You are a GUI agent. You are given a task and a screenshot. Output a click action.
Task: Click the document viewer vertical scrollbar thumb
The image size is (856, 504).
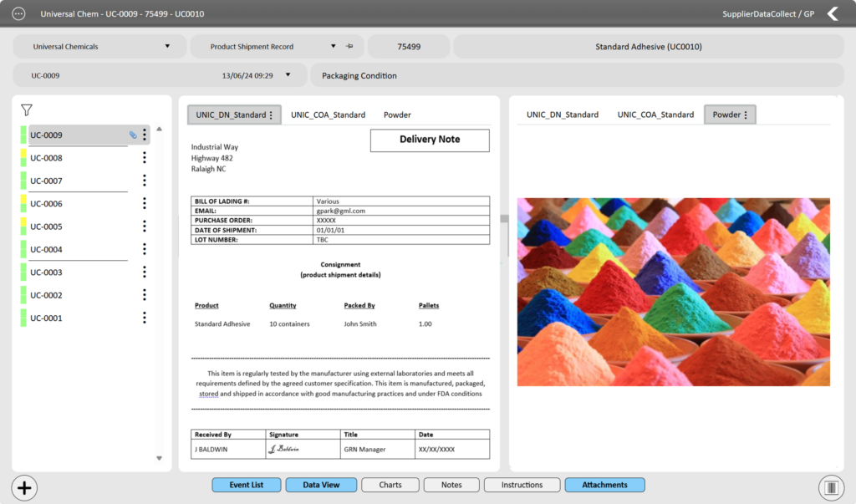point(504,218)
